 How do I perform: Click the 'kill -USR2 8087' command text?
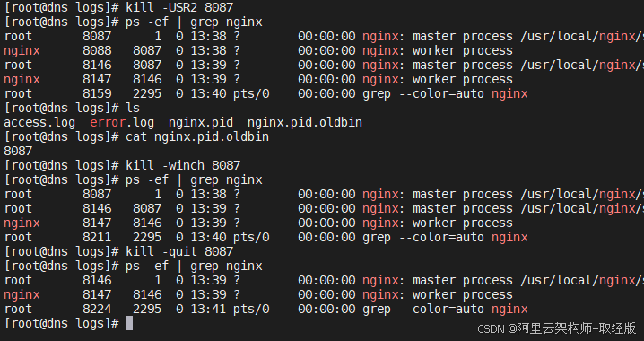coord(179,7)
